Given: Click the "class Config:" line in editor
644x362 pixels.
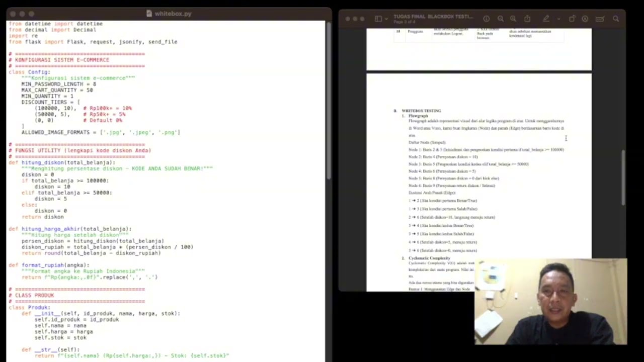Looking at the screenshot, I should pyautogui.click(x=30, y=72).
